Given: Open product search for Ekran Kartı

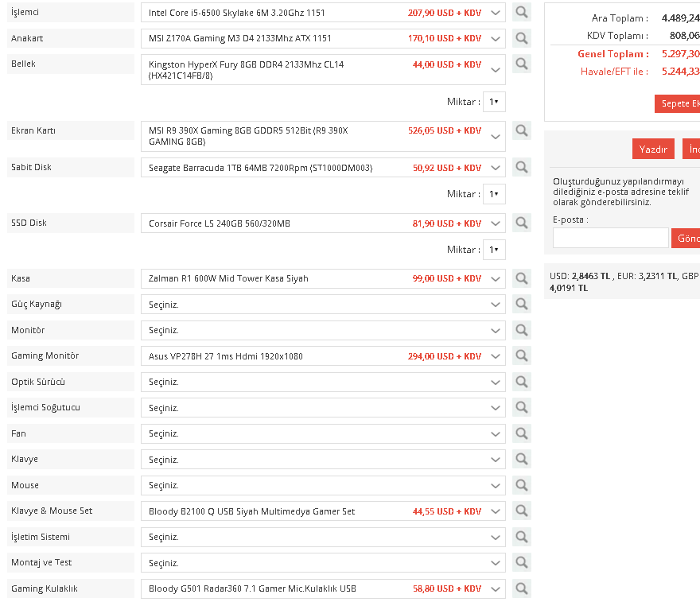Looking at the screenshot, I should click(x=521, y=130).
